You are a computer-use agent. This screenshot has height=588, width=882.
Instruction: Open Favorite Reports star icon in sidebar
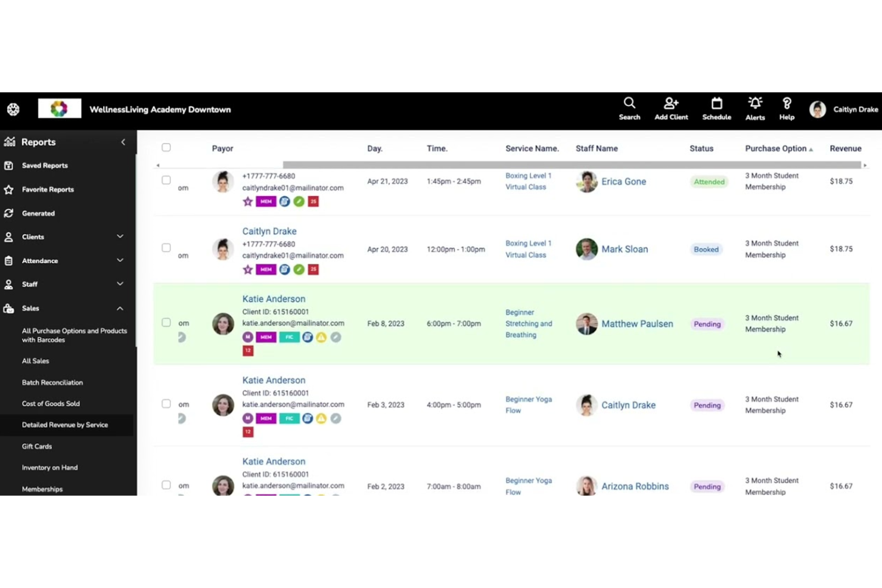click(9, 189)
